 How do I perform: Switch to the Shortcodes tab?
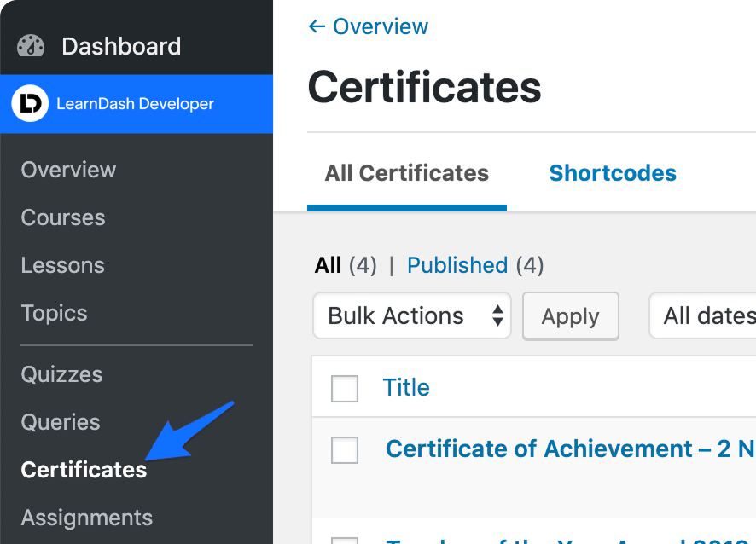pos(613,173)
